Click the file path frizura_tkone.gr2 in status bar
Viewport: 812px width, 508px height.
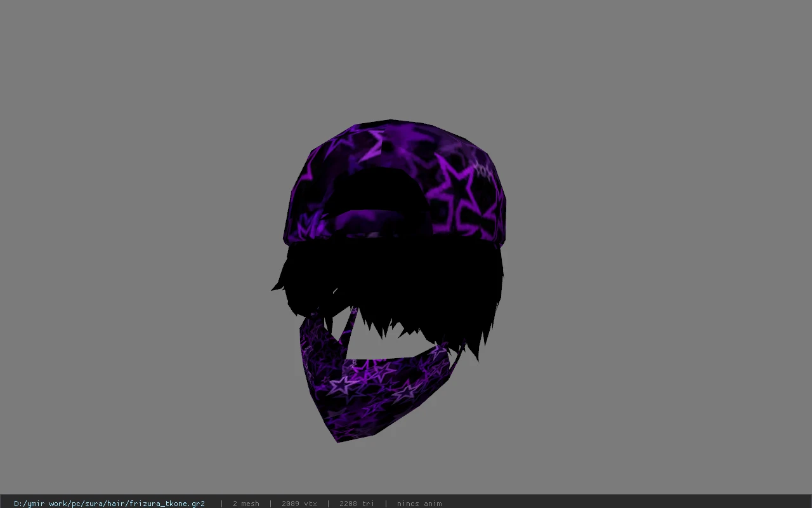tap(109, 504)
